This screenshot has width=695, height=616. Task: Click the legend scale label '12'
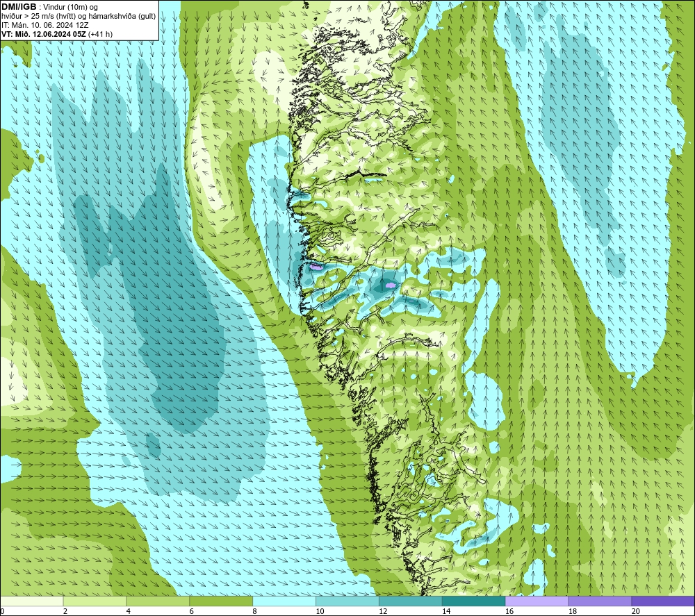(383, 611)
